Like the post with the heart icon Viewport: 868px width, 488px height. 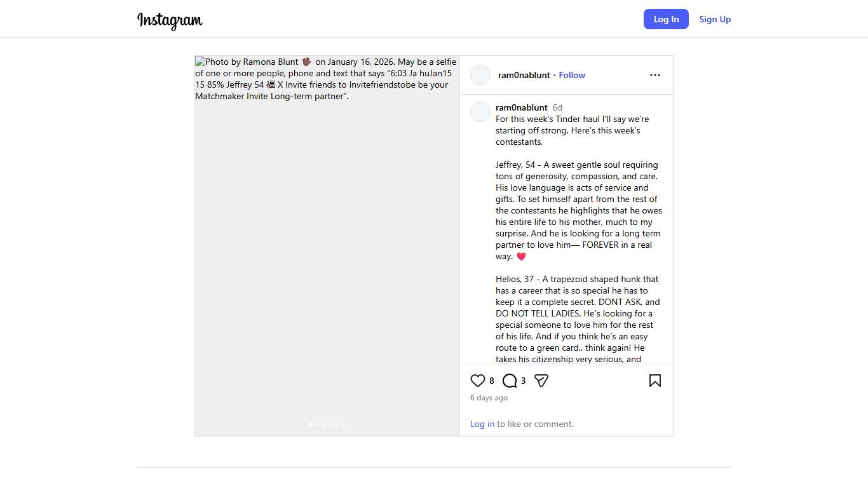(x=478, y=381)
